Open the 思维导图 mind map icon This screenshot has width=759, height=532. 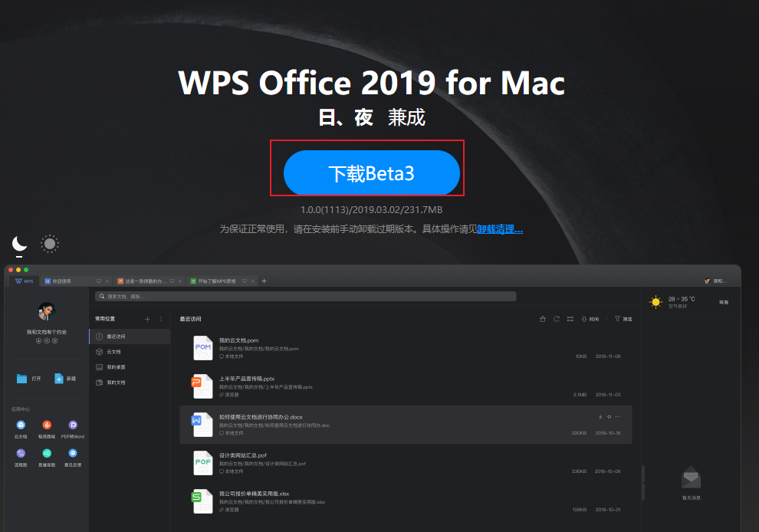(47, 454)
